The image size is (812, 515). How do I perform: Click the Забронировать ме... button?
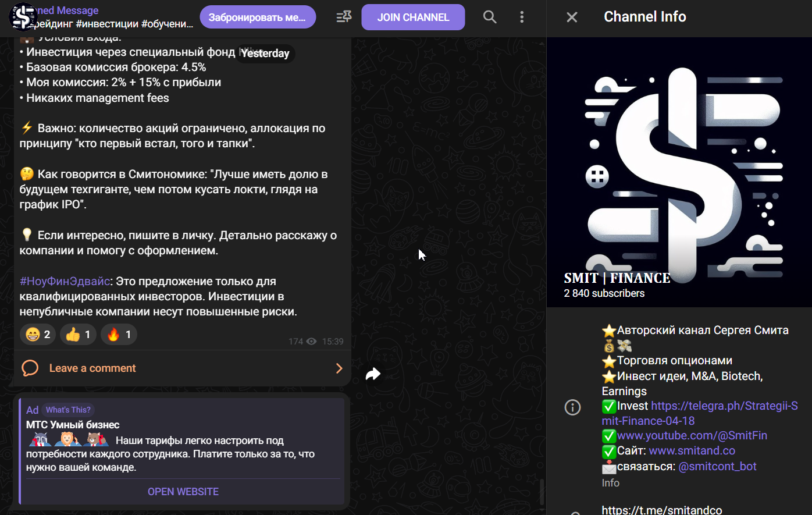point(258,17)
